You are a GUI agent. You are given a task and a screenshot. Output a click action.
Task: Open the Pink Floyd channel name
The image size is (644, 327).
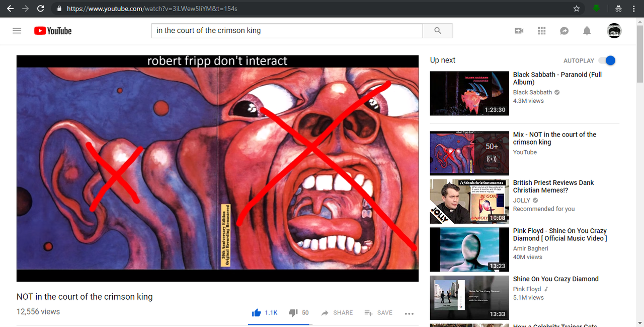(x=527, y=289)
